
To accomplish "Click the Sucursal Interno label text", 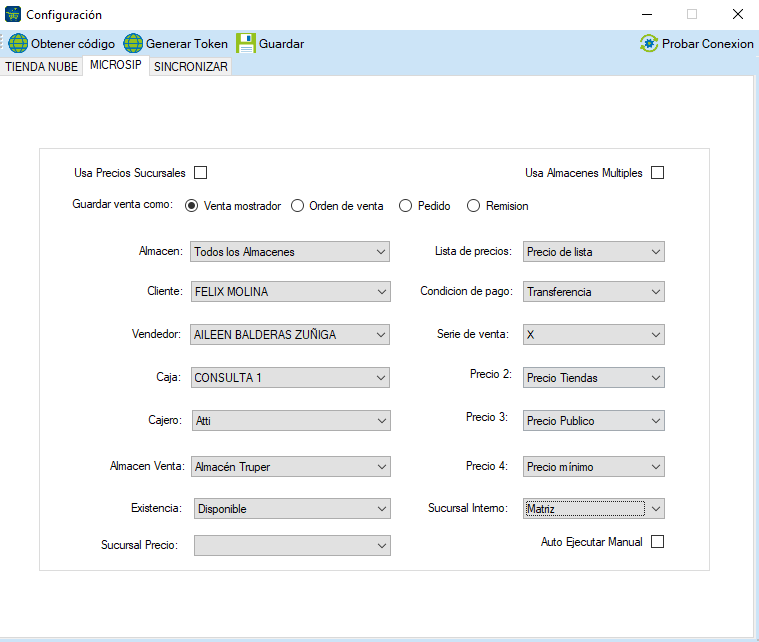I will (x=468, y=508).
